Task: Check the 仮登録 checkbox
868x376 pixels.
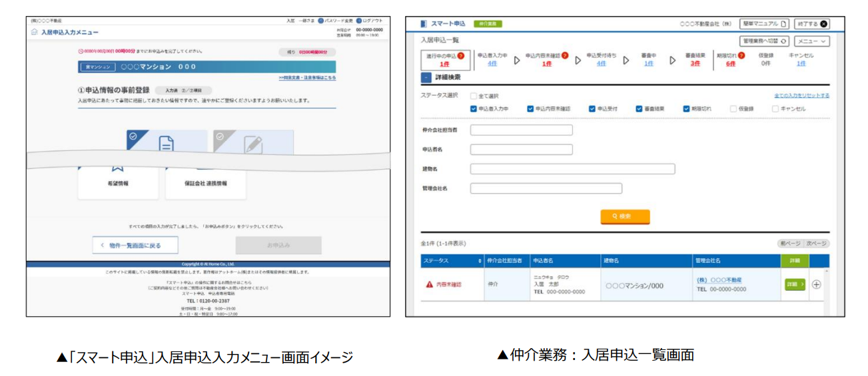Action: [733, 108]
